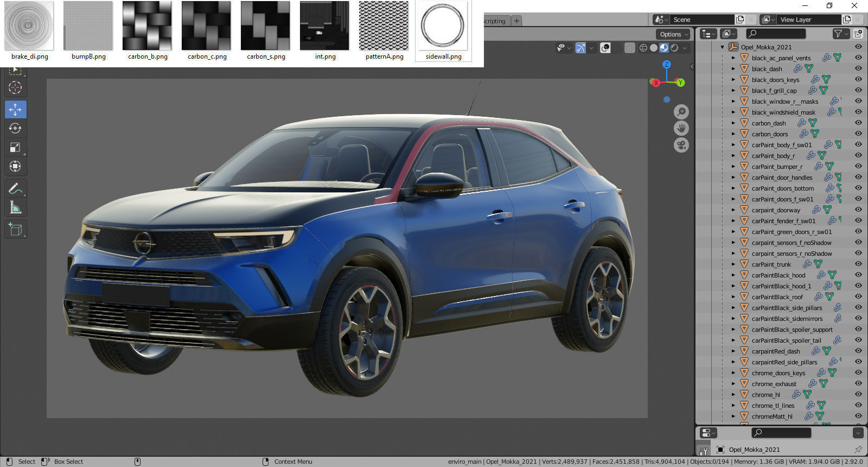Viewport: 868px width, 467px height.
Task: Toggle viewport overlays display
Action: click(605, 48)
